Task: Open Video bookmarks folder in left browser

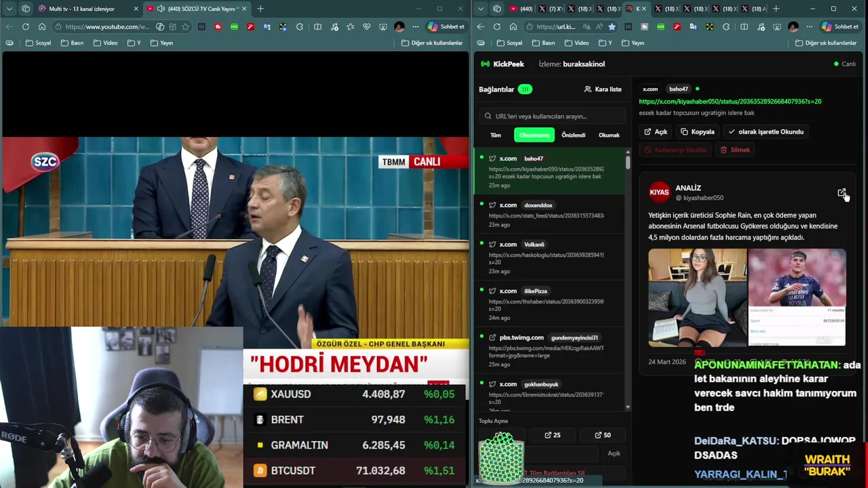Action: coord(105,43)
